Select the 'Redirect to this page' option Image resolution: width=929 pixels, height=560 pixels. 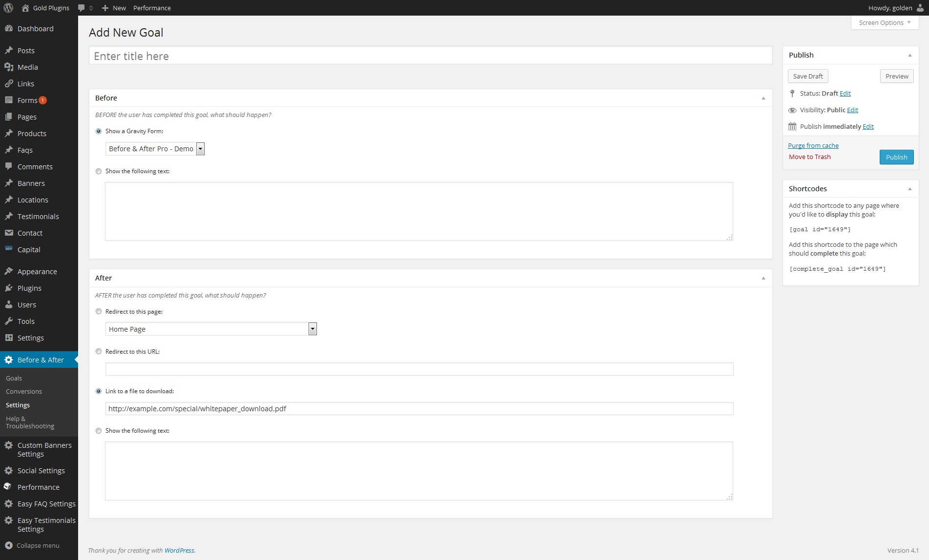(99, 312)
